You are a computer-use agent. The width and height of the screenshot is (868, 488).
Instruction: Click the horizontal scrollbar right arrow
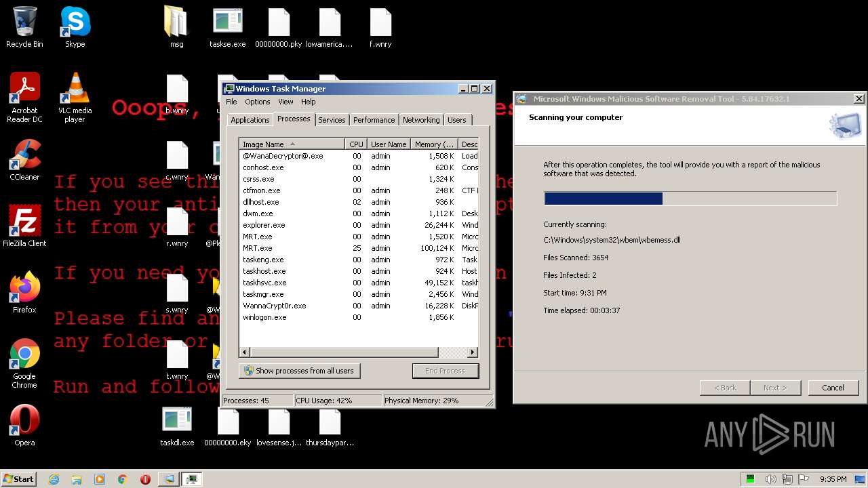(473, 352)
